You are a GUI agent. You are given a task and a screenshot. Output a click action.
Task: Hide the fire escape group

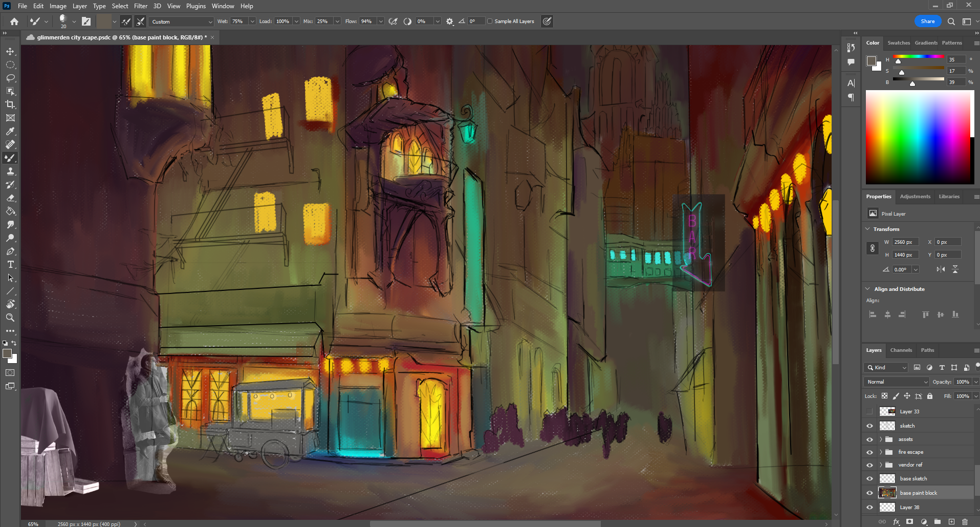(869, 452)
